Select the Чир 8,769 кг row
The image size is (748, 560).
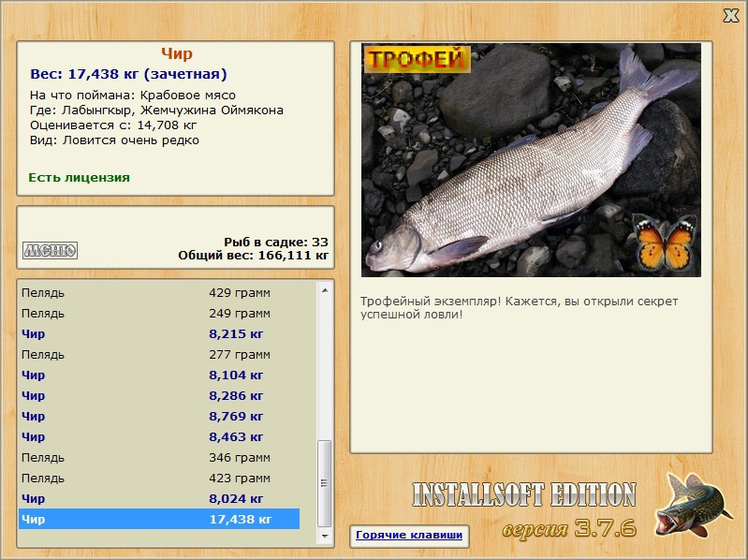point(159,416)
